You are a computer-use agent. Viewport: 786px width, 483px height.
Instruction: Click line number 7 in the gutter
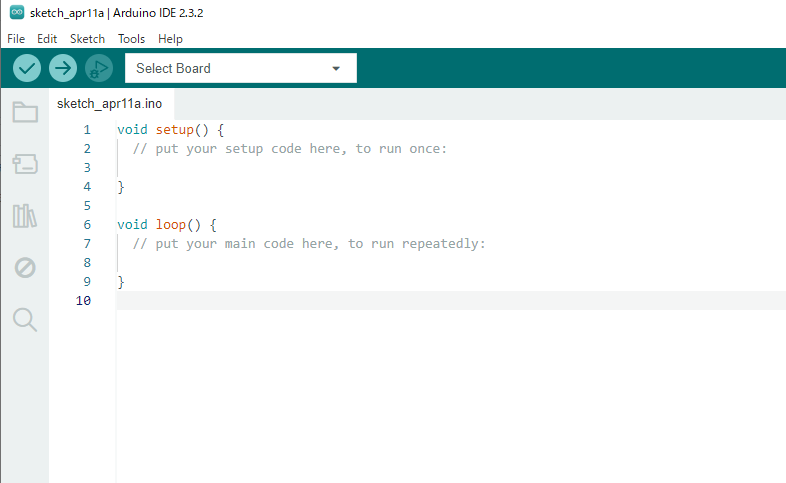click(x=87, y=244)
